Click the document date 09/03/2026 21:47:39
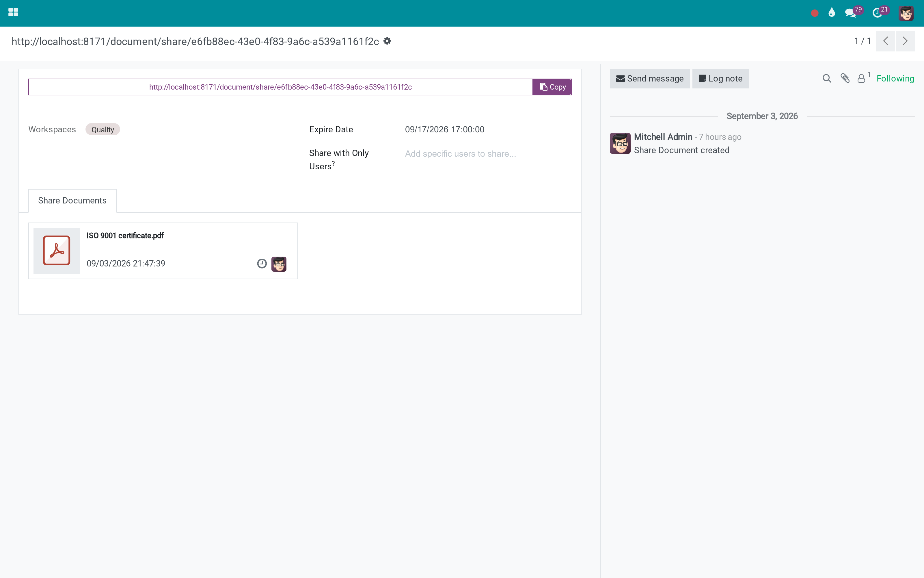Screen dimensions: 924x578 pyautogui.click(x=126, y=264)
